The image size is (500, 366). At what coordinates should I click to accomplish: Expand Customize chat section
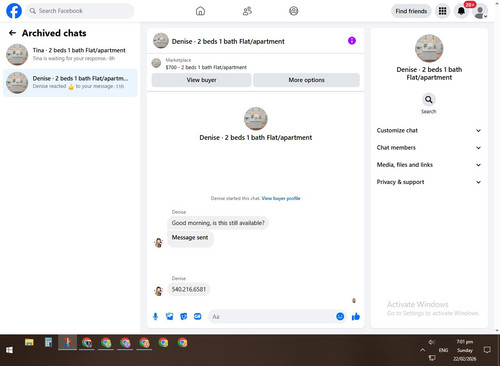click(x=429, y=130)
